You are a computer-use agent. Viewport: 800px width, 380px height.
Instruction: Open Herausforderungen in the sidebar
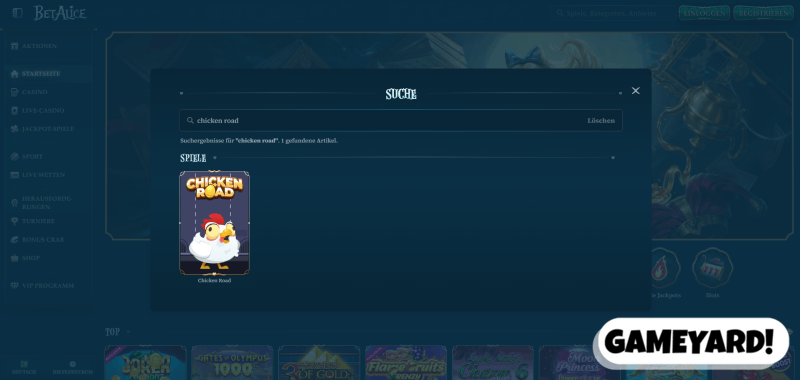[47, 202]
